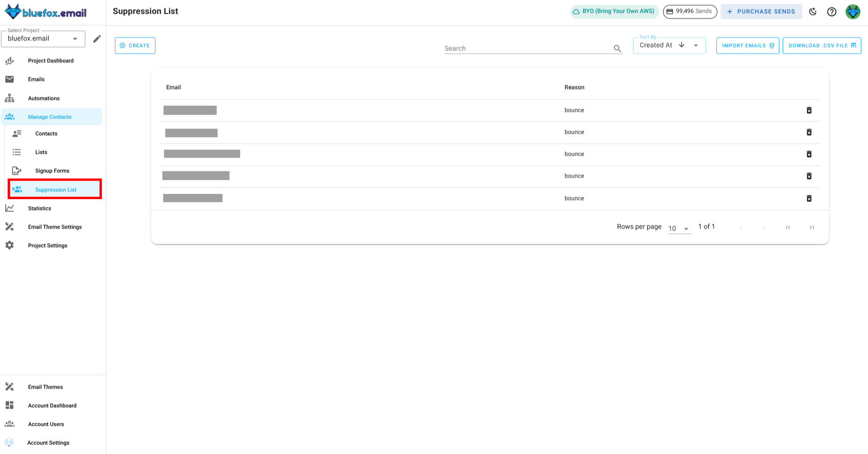This screenshot has width=868, height=454.
Task: Click the pencil icon to edit the project
Action: point(97,39)
